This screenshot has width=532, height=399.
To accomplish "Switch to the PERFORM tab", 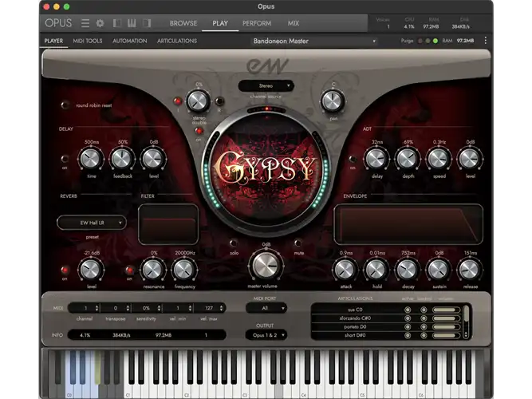I will [x=257, y=23].
